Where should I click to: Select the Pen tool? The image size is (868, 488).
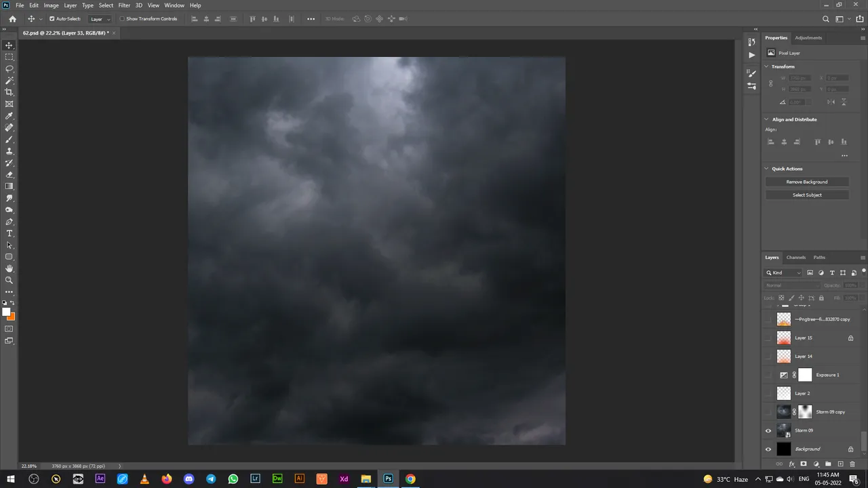(9, 222)
